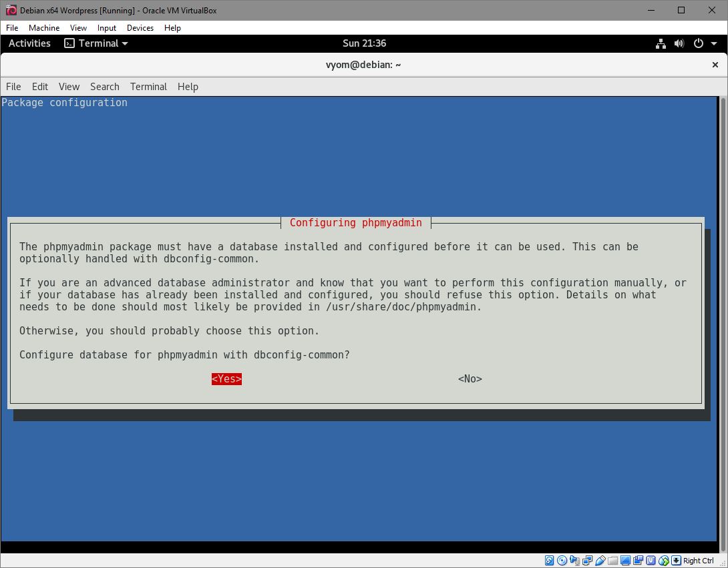
Task: Click the display monitor icon in VirtualBox status bar
Action: [x=625, y=561]
